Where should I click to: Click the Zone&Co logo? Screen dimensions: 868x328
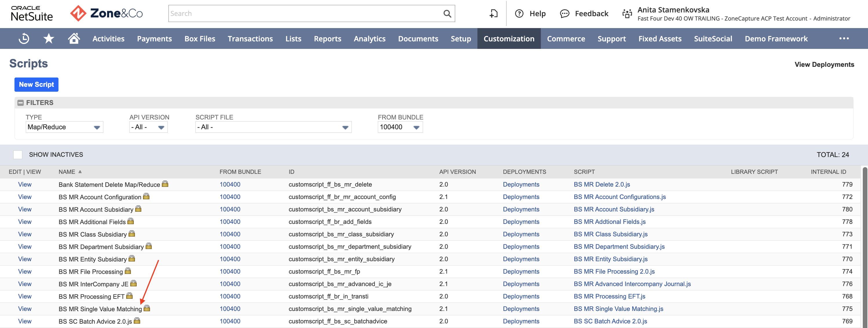[x=106, y=14]
